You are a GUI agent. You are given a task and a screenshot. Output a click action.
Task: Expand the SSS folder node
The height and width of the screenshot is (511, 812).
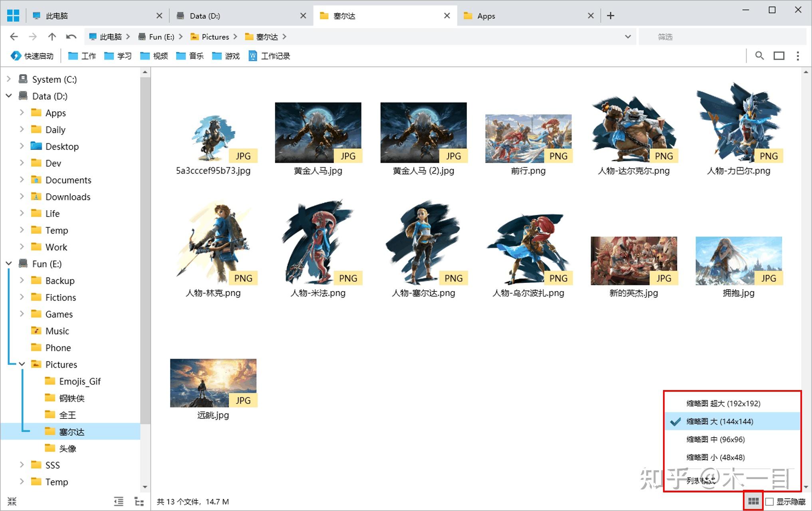[x=22, y=465]
